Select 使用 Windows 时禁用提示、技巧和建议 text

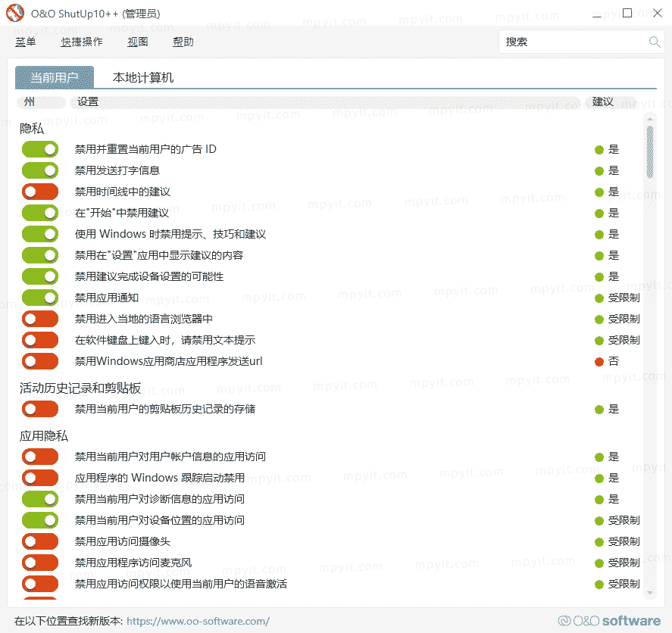click(170, 234)
